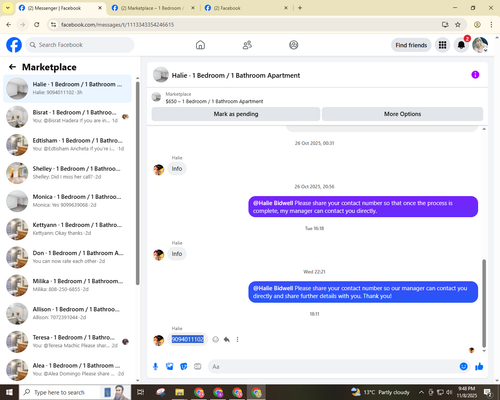The width and height of the screenshot is (500, 400).
Task: Click the Find friends button
Action: coord(411,45)
